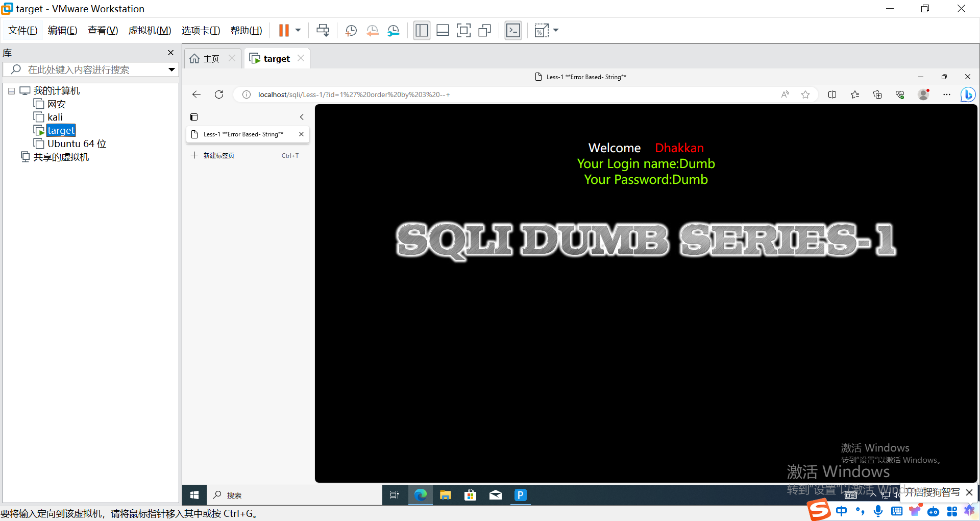Close the 主页 tab
The width and height of the screenshot is (980, 521).
click(x=232, y=58)
